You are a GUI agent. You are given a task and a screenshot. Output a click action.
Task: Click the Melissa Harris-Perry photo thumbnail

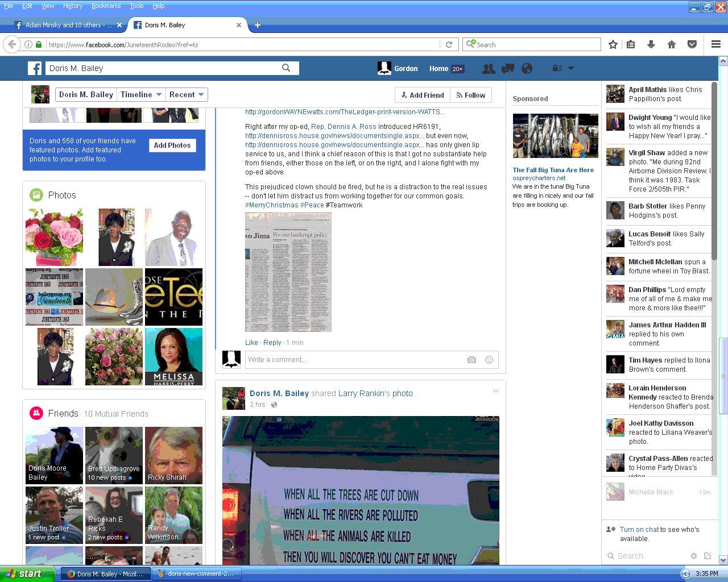[173, 357]
